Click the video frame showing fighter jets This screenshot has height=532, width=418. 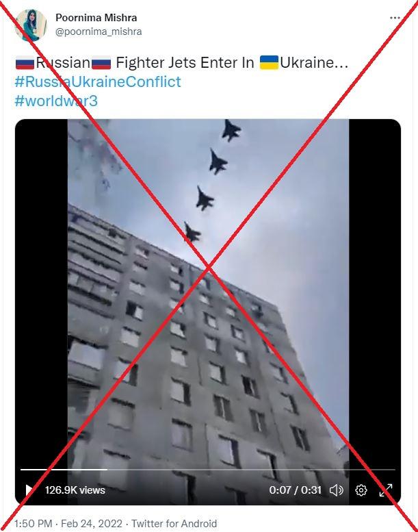[x=208, y=312]
